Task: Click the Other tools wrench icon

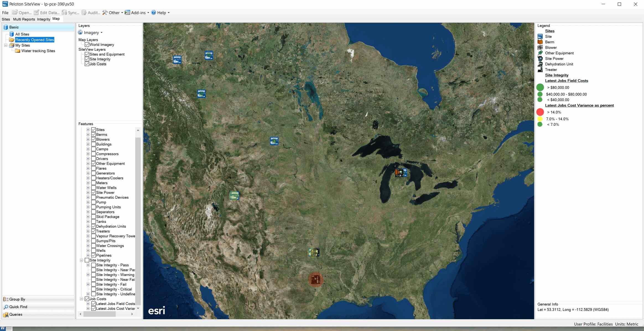Action: pyautogui.click(x=105, y=12)
